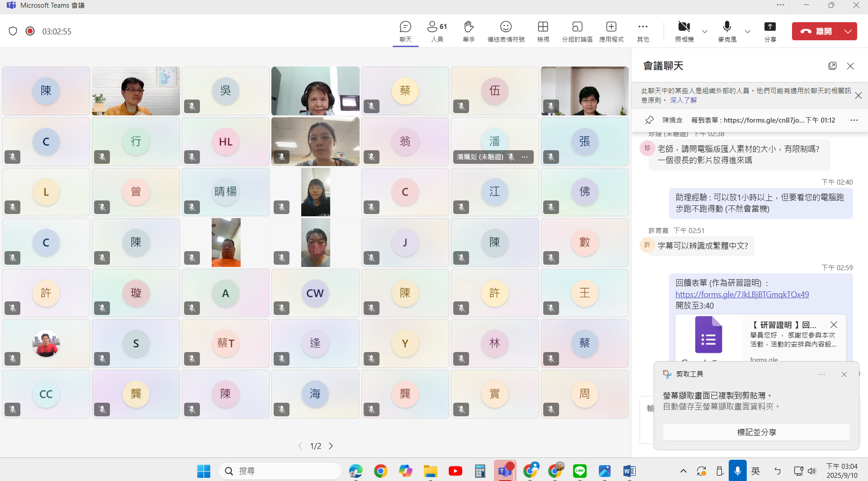The width and height of the screenshot is (868, 481).
Task: Open the forms.gle feedback form link
Action: pos(742,295)
